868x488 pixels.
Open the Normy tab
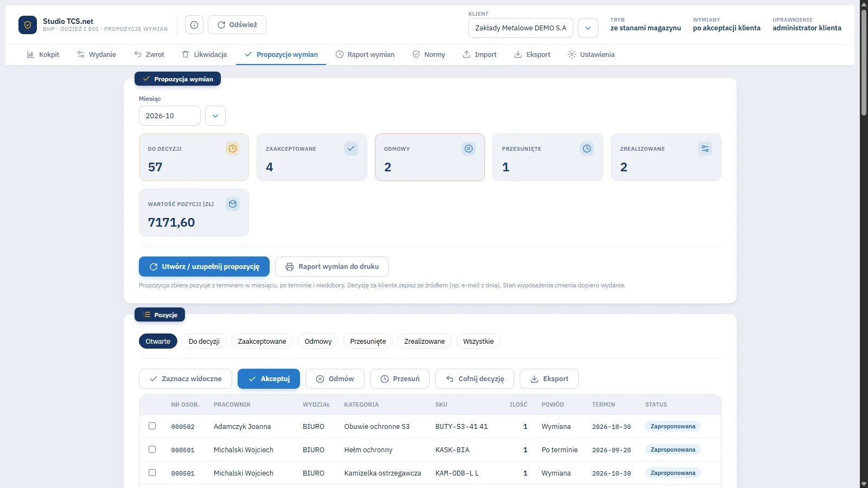tap(429, 55)
